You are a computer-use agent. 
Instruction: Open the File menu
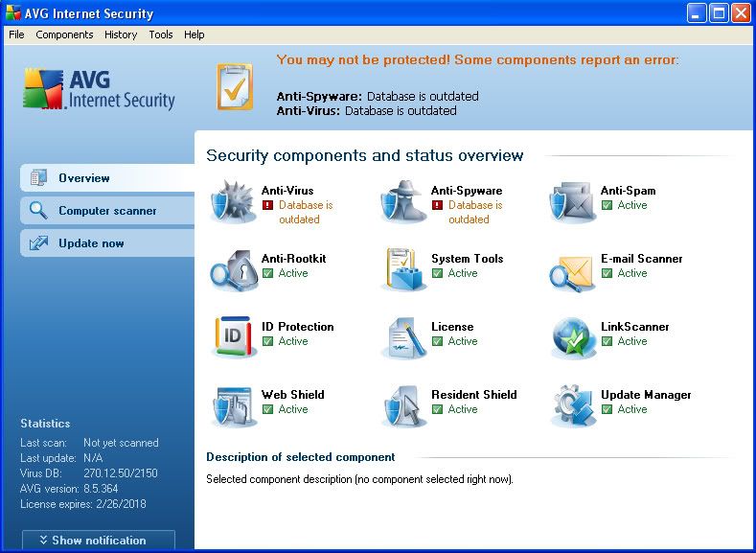pyautogui.click(x=16, y=35)
